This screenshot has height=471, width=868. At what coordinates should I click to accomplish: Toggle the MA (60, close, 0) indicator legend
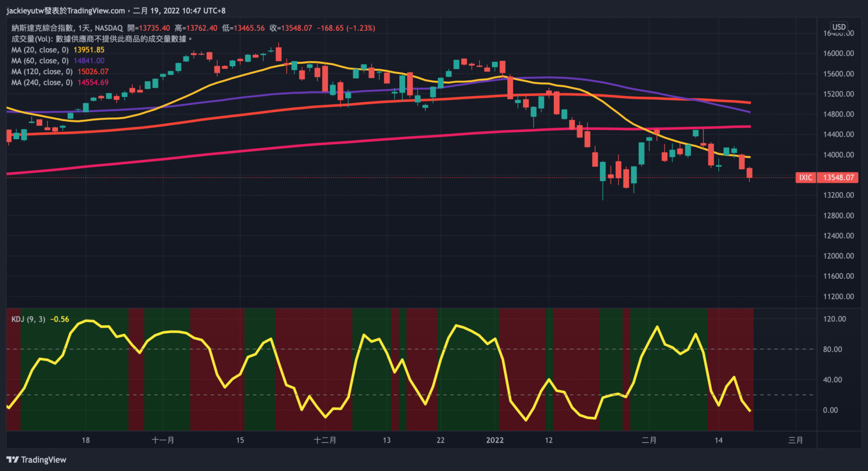pyautogui.click(x=40, y=61)
